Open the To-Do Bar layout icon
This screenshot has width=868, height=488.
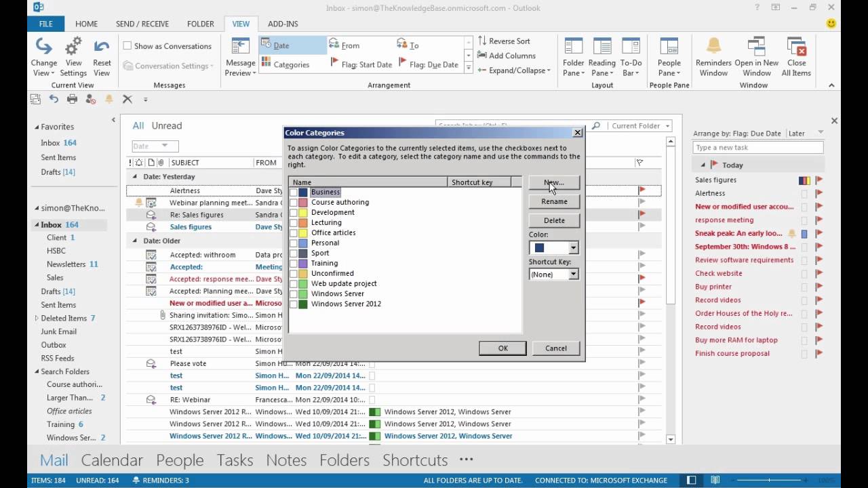pos(631,46)
